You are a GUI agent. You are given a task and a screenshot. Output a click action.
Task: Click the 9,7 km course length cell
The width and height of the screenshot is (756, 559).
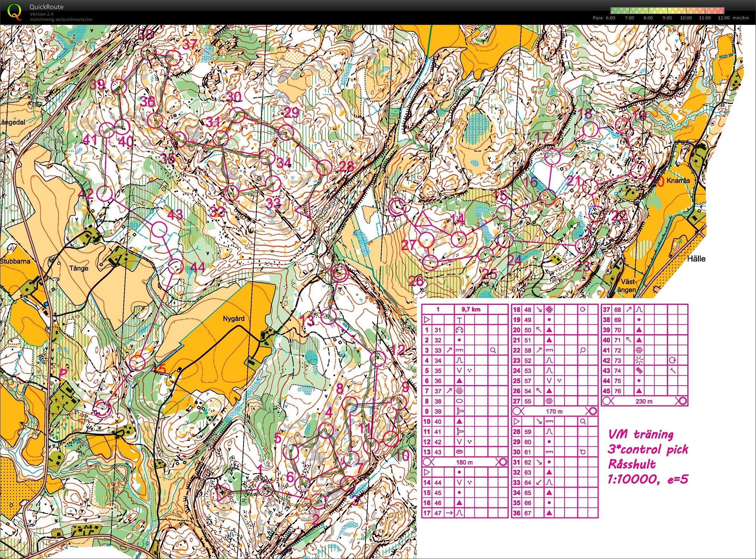pos(471,309)
